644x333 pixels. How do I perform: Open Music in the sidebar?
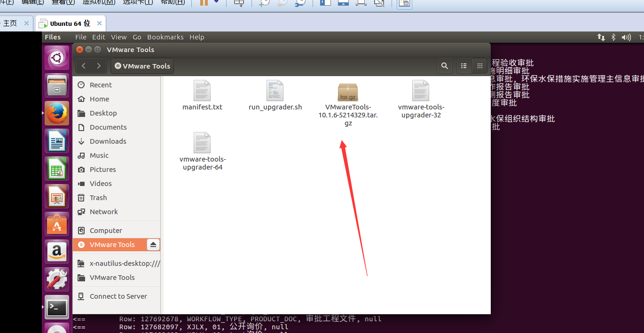(117, 155)
